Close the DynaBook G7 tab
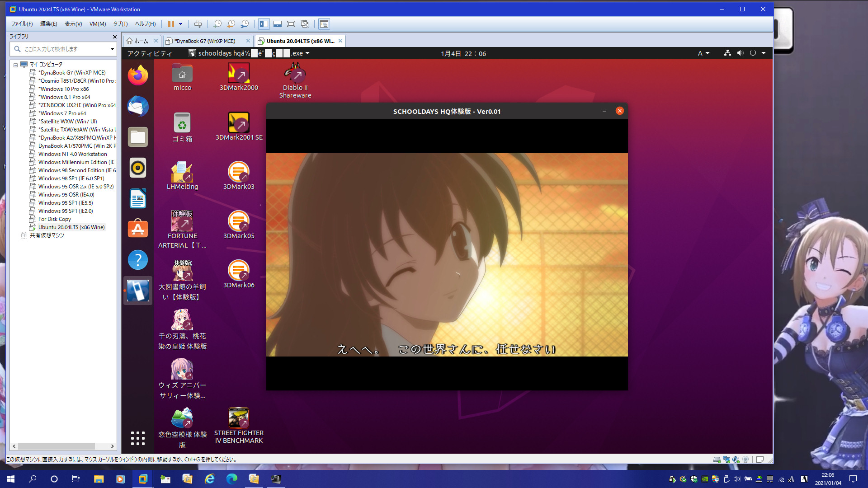 coord(248,41)
